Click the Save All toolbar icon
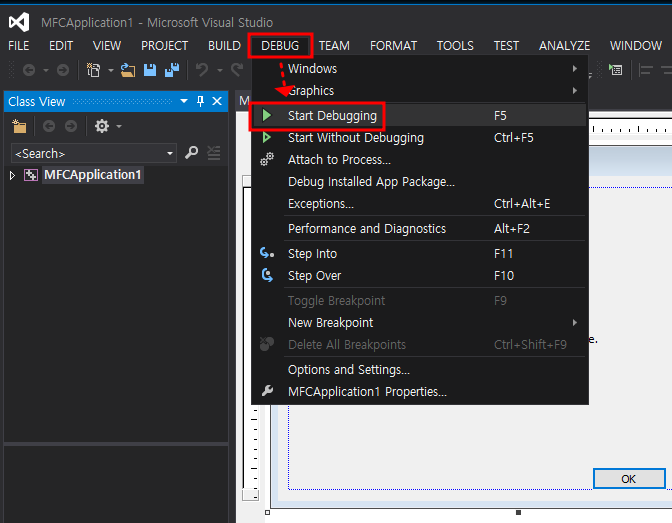672x523 pixels. tap(172, 69)
